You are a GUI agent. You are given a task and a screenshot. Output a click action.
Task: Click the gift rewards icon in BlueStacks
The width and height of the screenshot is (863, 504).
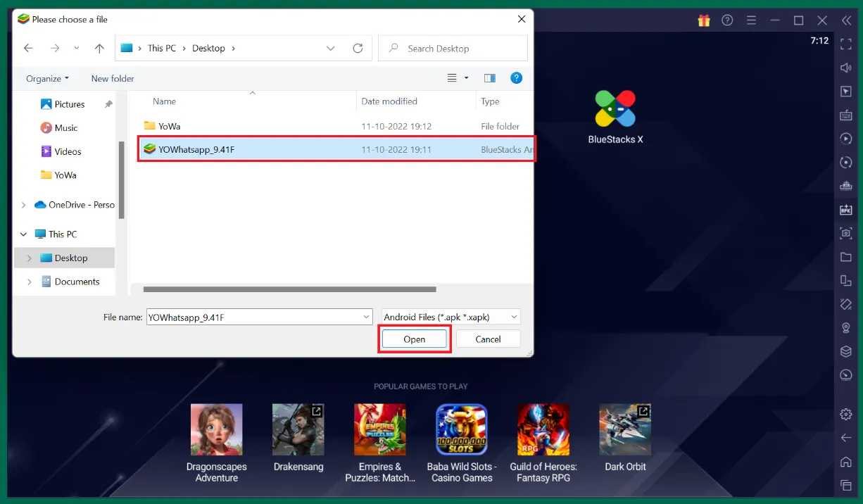point(704,20)
